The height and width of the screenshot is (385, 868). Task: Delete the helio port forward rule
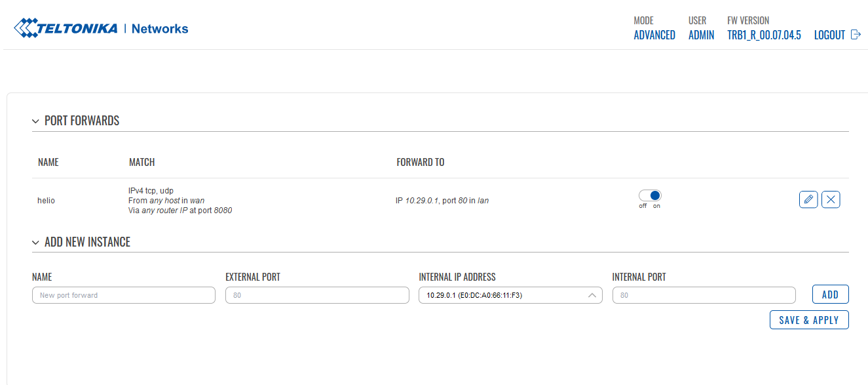coord(831,199)
